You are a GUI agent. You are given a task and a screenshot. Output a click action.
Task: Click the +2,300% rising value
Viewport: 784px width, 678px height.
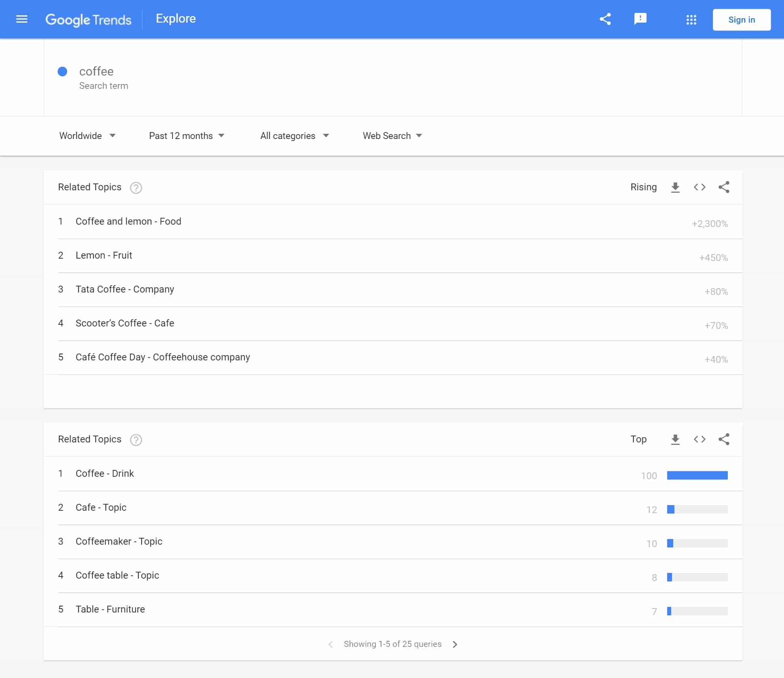(x=710, y=224)
